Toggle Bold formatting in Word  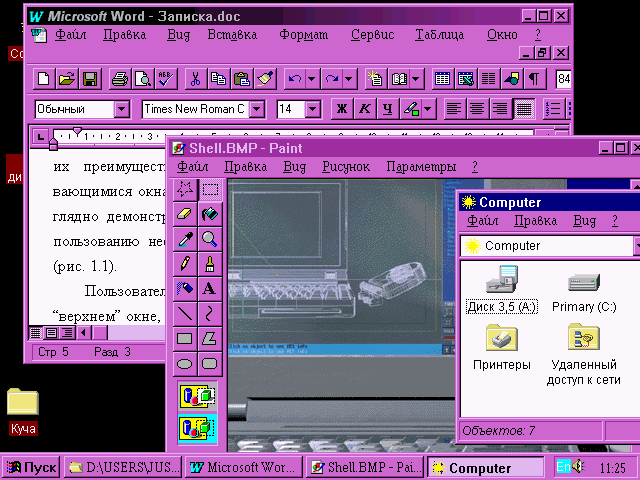tap(342, 109)
